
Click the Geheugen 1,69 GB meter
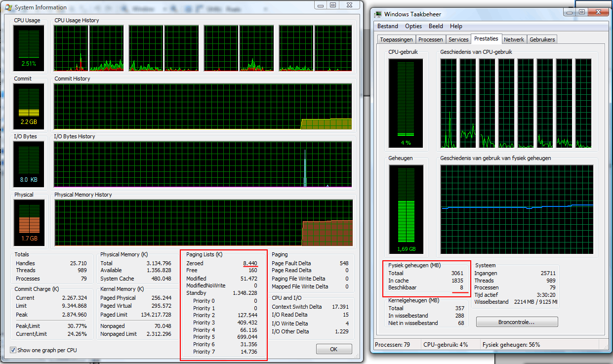coord(406,209)
